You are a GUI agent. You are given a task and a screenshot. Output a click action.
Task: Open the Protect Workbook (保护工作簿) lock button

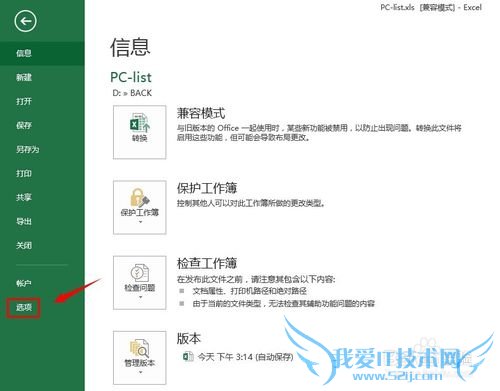coord(140,207)
